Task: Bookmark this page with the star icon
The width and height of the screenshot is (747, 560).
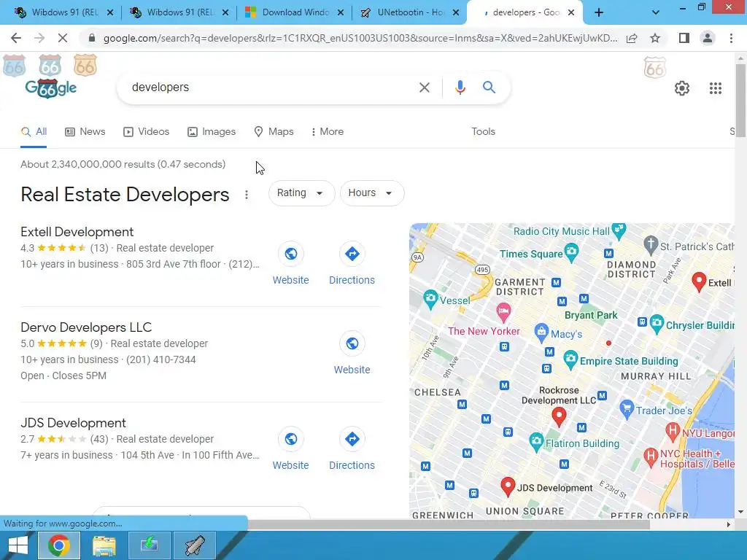Action: point(655,38)
